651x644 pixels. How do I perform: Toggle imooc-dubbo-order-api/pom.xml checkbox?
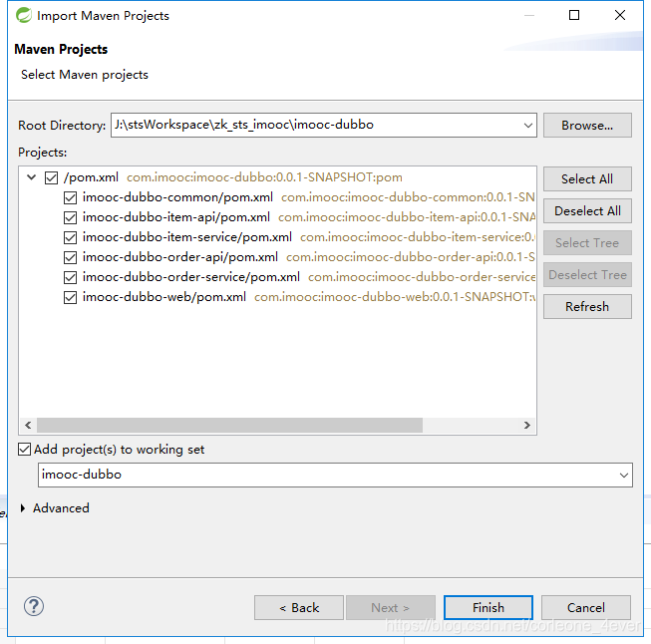click(70, 257)
